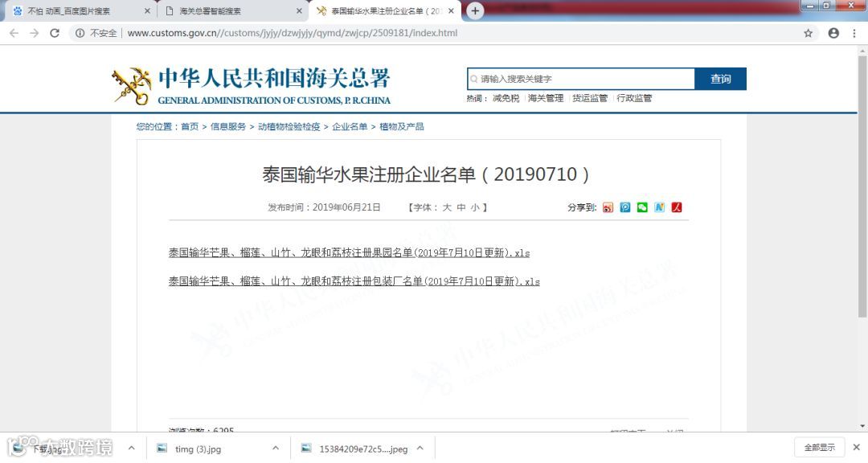The width and height of the screenshot is (868, 463).
Task: Close the 不怕 动画_百度图片搜索 tab
Action: click(x=147, y=10)
